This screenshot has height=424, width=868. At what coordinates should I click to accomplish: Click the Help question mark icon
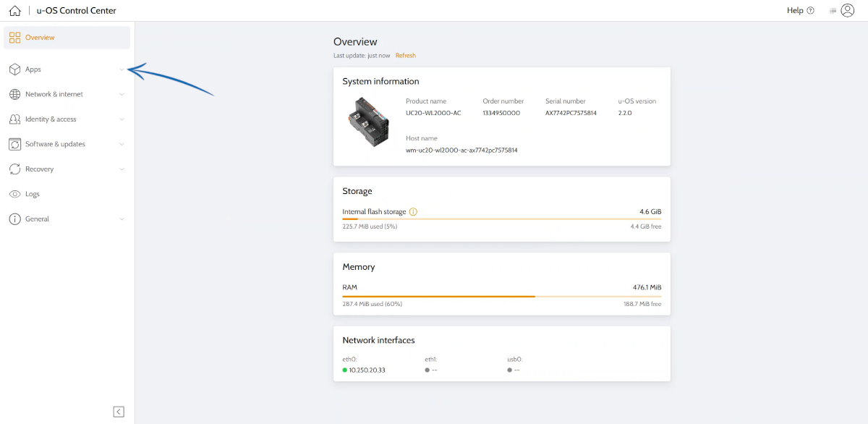[810, 11]
